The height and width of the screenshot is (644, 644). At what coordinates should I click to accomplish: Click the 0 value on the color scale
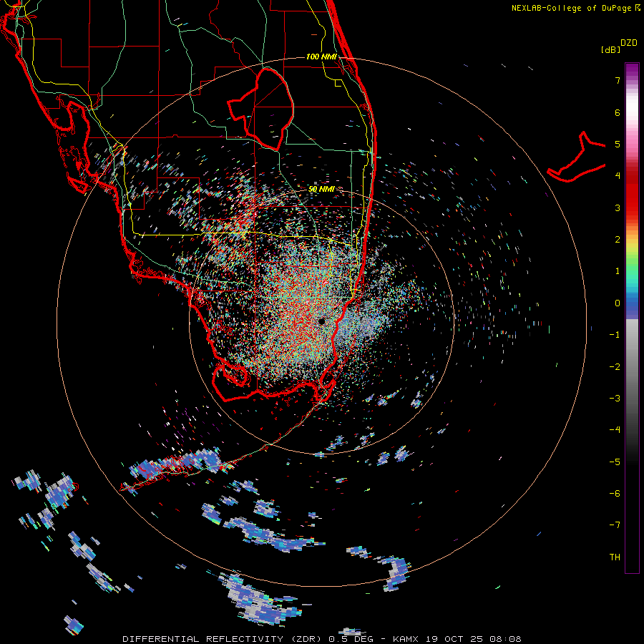point(618,303)
